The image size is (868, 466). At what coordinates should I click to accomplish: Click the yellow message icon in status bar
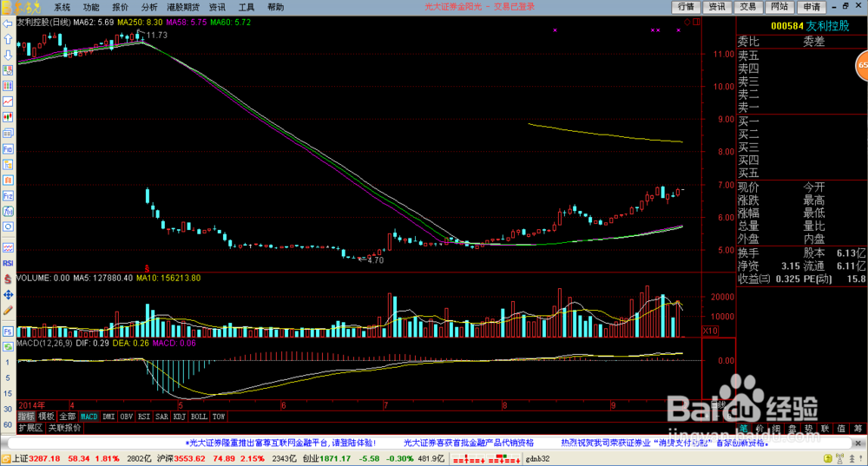pos(827,458)
